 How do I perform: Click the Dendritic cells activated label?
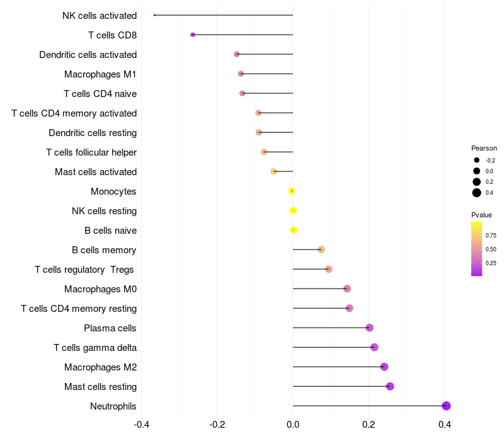(88, 55)
